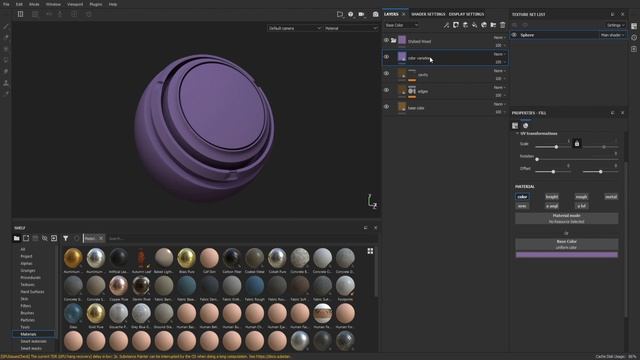Toggle the rough channel button in Material

581,197
